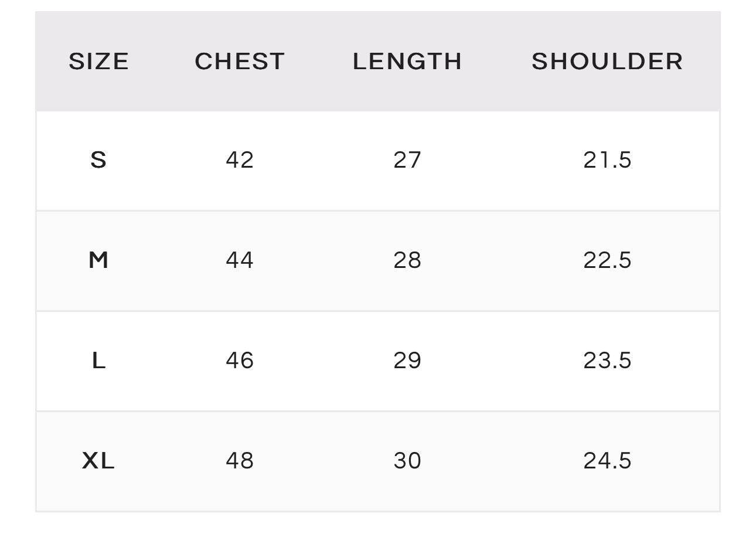Select the S size row label

(98, 160)
